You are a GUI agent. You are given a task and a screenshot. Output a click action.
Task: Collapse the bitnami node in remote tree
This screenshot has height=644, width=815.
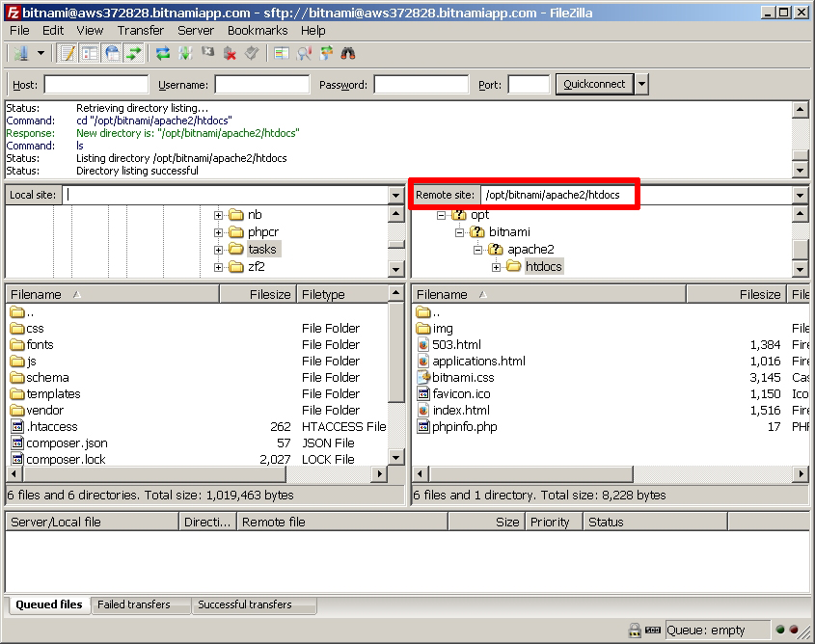pos(459,232)
